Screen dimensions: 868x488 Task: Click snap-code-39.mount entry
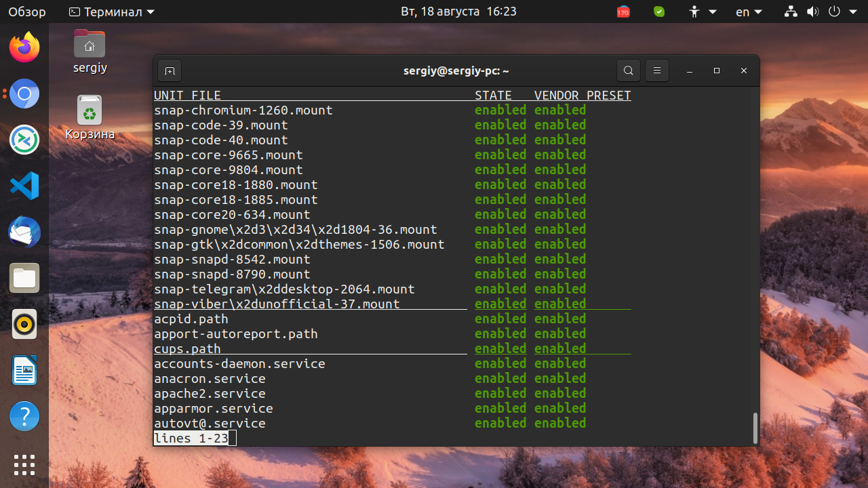(221, 125)
